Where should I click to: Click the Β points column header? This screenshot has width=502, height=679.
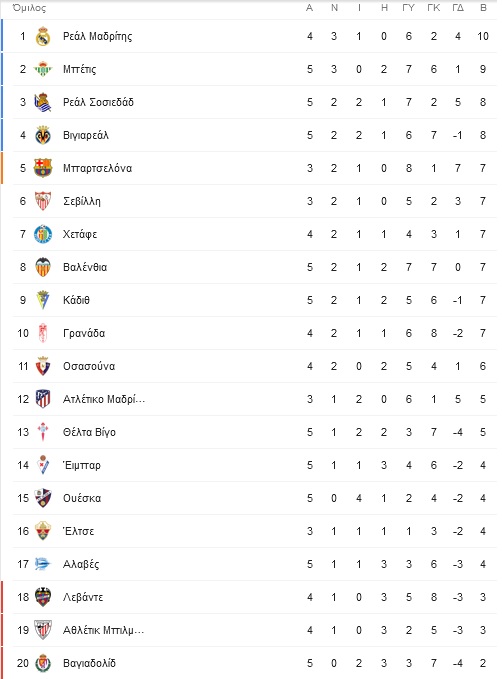483,8
